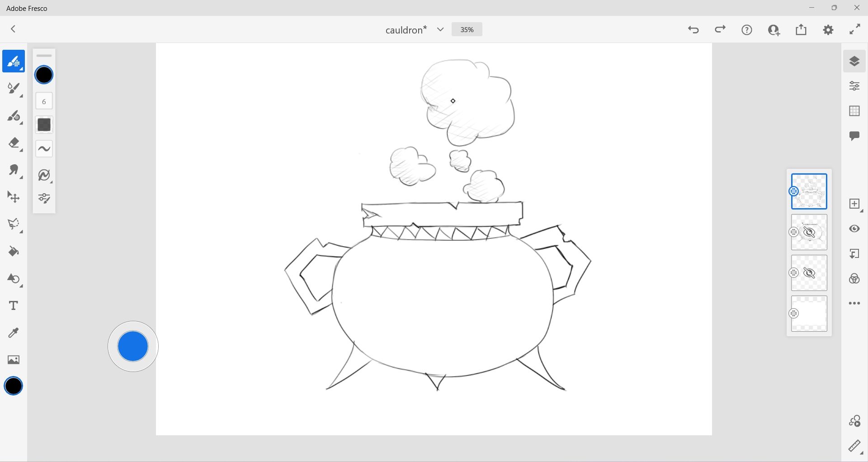868x462 pixels.
Task: Open the Share and export menu
Action: [801, 30]
